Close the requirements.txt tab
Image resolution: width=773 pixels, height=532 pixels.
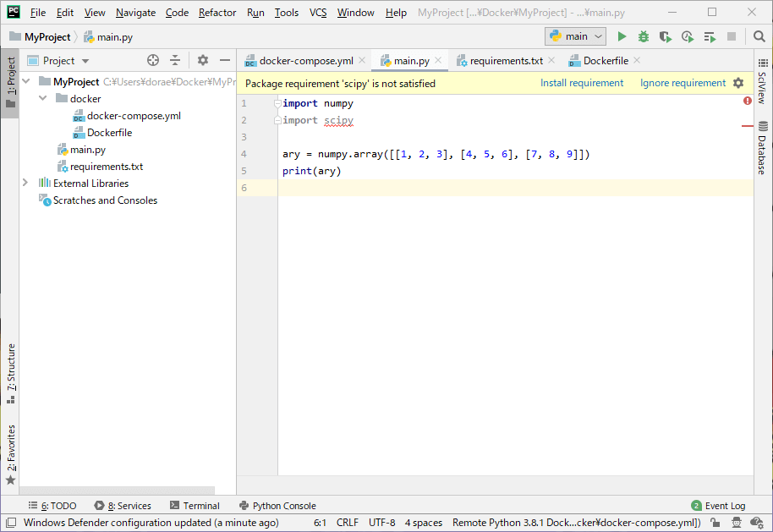coord(551,60)
